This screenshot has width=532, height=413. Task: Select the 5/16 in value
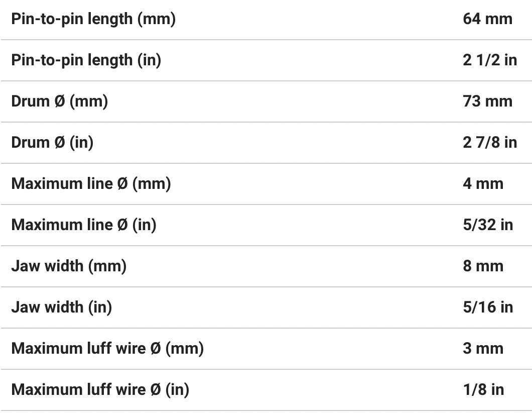coord(488,307)
